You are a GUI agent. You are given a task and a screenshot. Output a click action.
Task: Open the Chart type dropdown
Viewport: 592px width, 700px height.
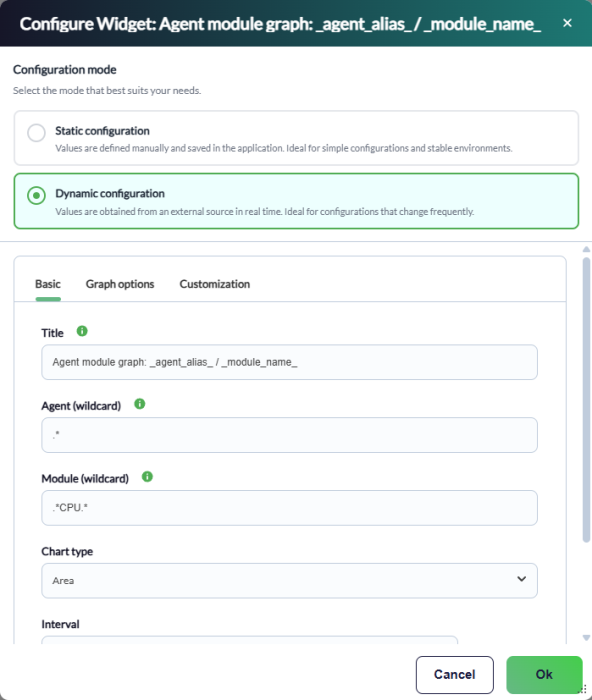click(289, 581)
